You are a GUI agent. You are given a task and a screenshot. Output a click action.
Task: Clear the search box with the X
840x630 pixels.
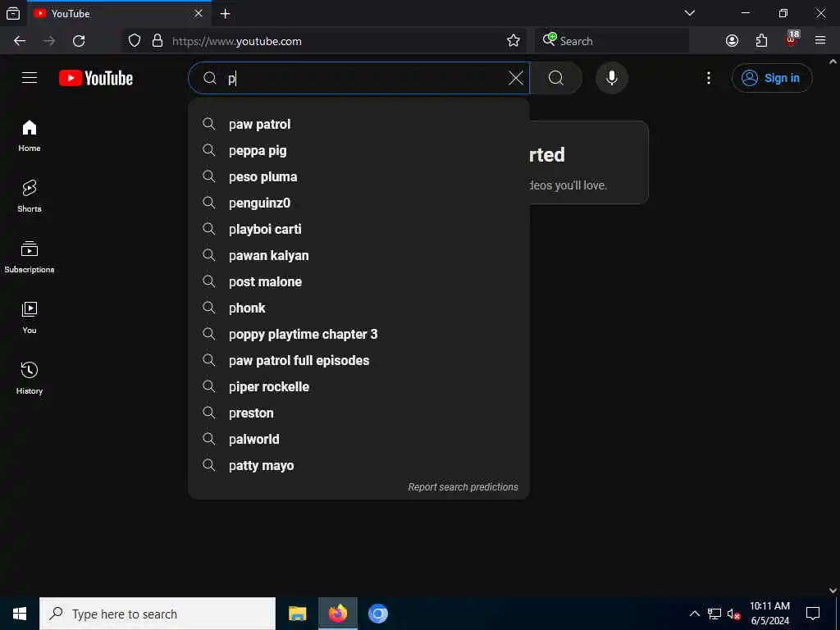click(516, 78)
